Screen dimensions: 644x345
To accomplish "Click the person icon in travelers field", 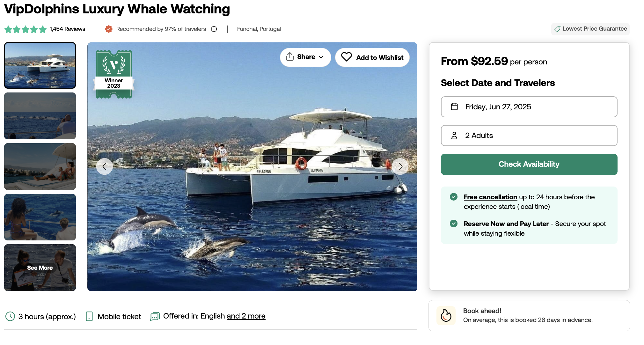I will click(x=454, y=136).
